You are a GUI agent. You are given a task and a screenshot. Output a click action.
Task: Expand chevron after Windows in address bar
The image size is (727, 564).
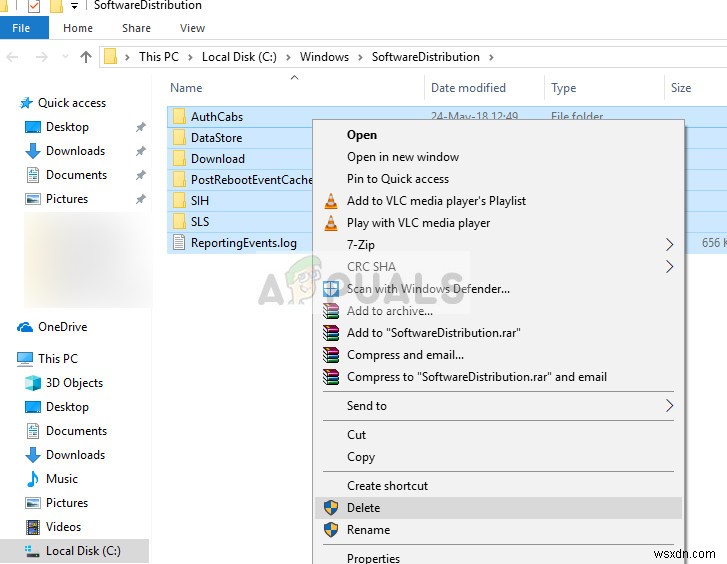tap(360, 57)
